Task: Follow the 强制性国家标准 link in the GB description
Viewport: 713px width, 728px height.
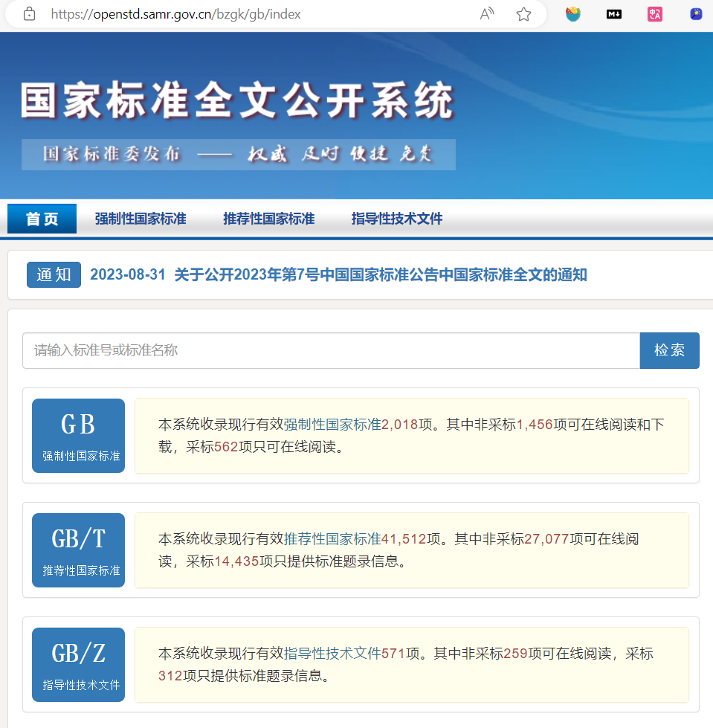Action: pos(332,425)
